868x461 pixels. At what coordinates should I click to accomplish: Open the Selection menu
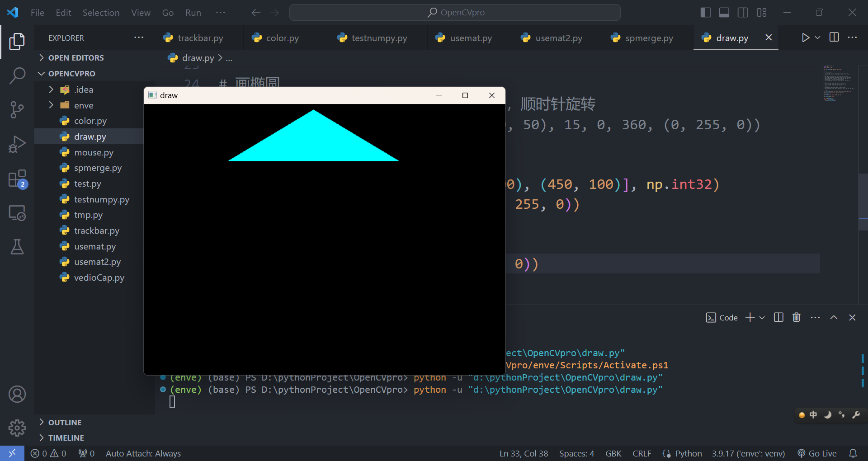tap(101, 13)
